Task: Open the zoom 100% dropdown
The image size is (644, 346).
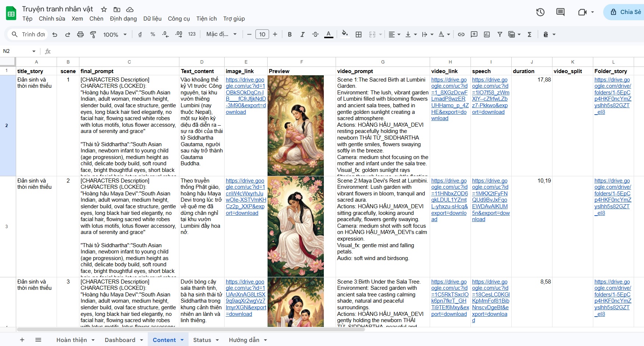Action: [x=115, y=35]
